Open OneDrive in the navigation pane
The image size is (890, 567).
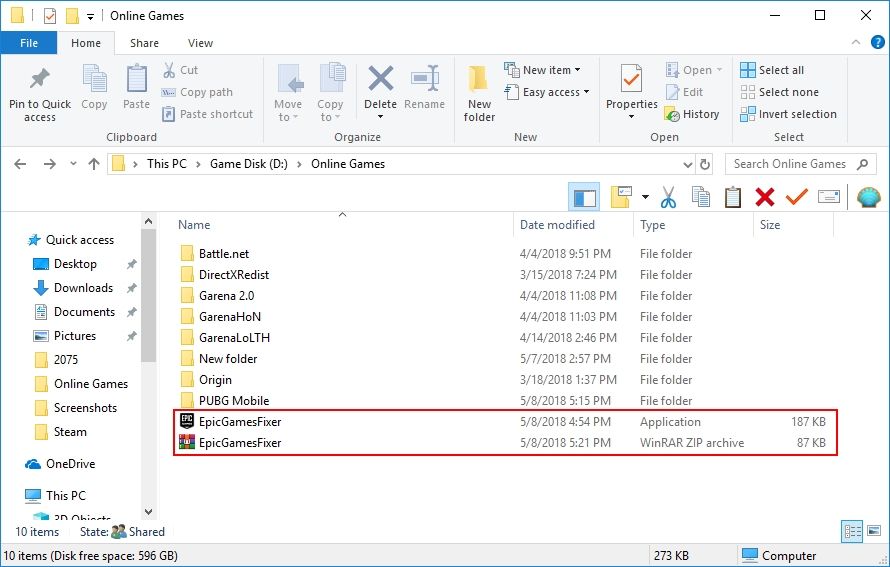(x=70, y=464)
